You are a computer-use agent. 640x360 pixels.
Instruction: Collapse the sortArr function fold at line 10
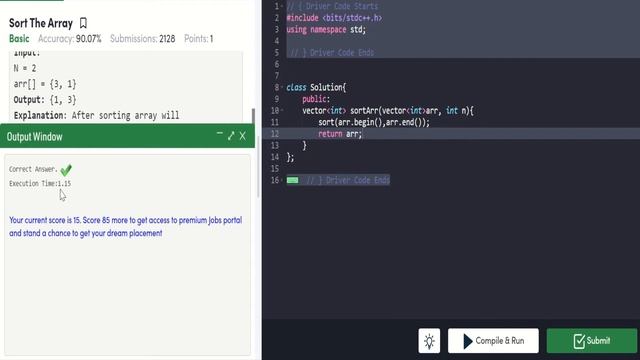tap(282, 110)
